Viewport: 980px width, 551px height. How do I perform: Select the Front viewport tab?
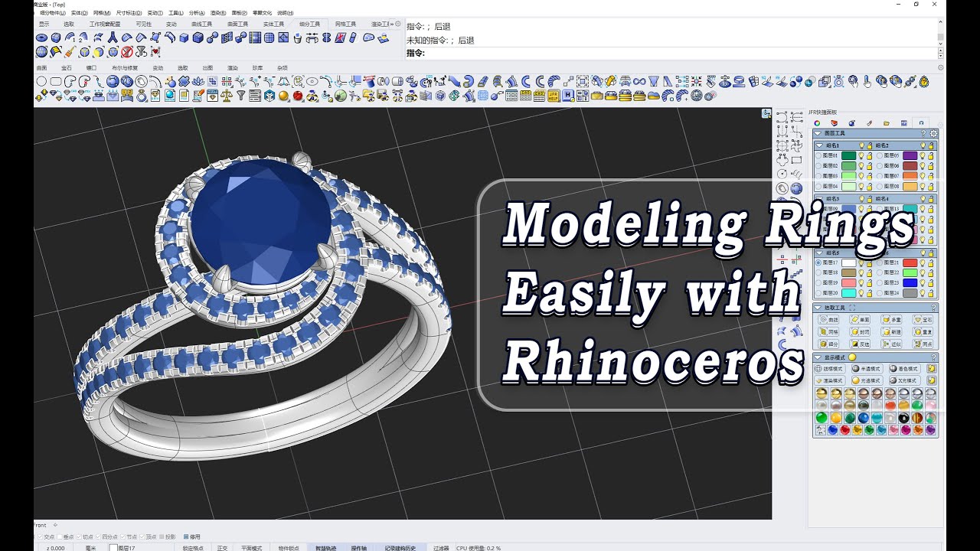click(x=40, y=525)
